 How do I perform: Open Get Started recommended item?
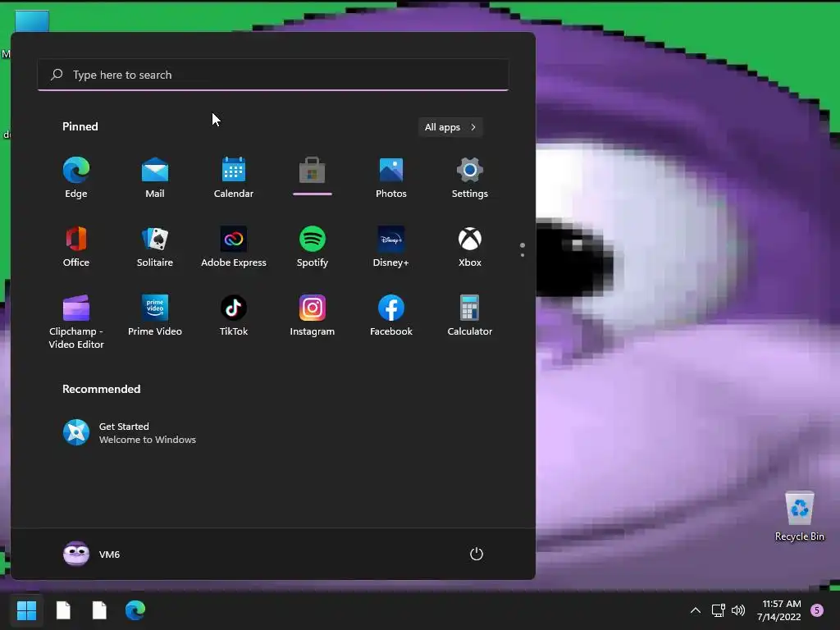point(129,433)
